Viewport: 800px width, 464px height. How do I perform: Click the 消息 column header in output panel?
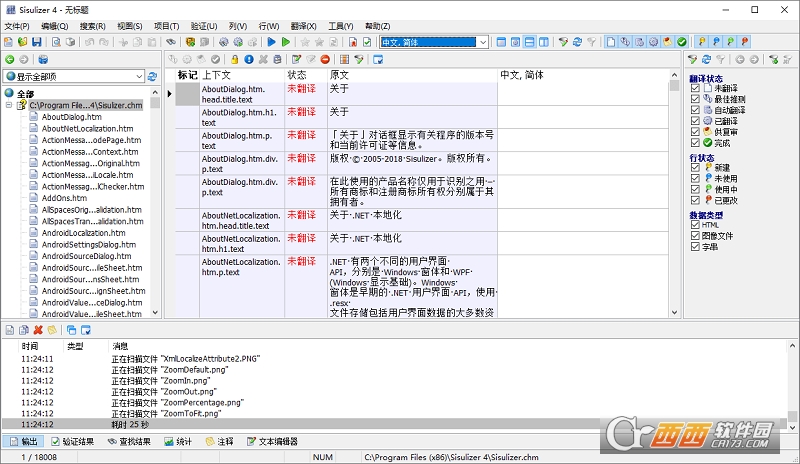coord(120,346)
